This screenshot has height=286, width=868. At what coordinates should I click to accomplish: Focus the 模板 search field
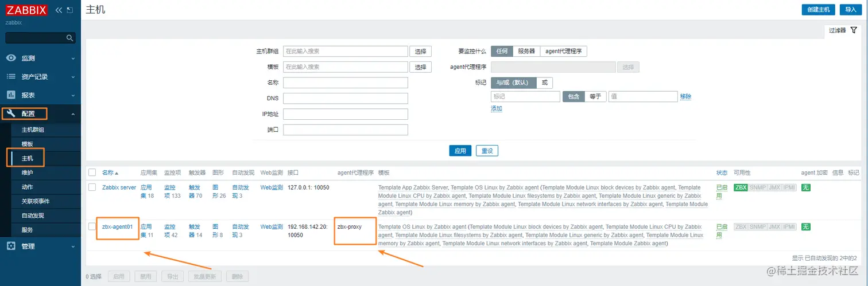(346, 66)
